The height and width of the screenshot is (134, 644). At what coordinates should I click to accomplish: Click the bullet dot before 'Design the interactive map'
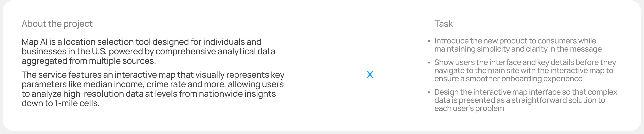[x=429, y=92]
